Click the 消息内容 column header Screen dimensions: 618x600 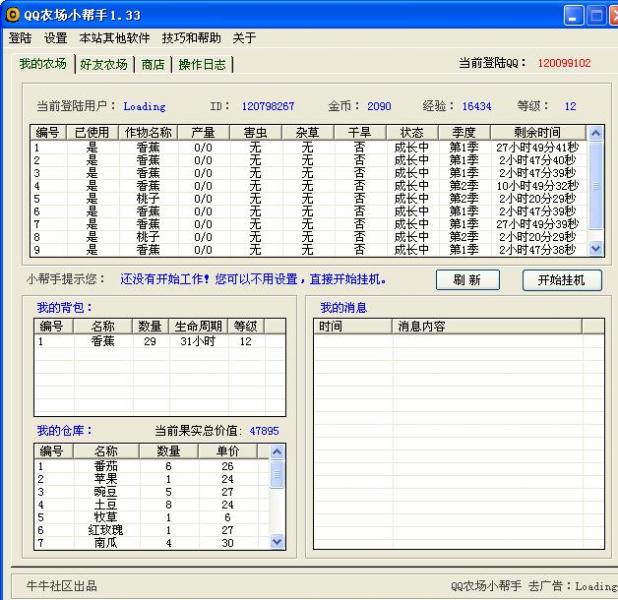486,326
